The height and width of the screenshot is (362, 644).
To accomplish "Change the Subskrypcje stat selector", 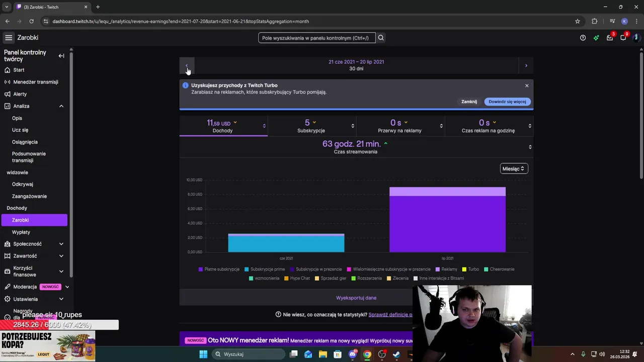I will pos(353,126).
